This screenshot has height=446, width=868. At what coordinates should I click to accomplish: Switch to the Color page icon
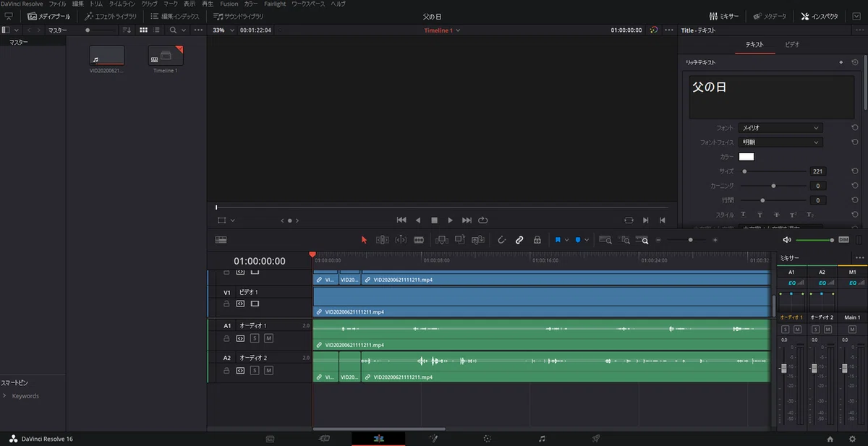pyautogui.click(x=488, y=438)
